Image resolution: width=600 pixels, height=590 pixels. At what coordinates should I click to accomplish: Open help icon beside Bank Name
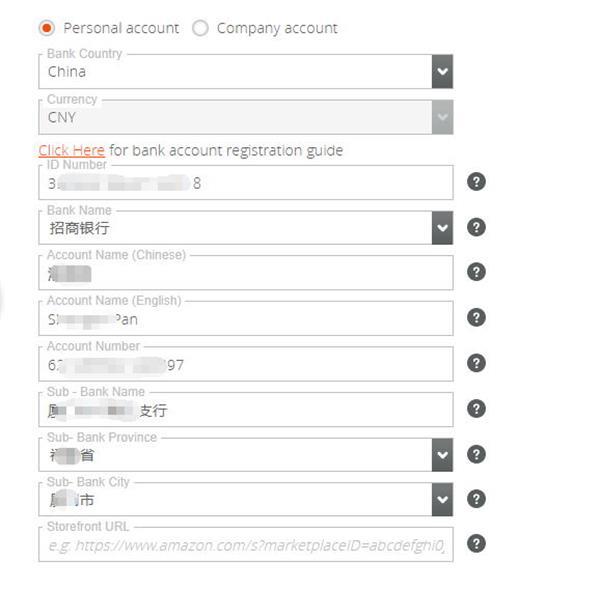point(476,227)
